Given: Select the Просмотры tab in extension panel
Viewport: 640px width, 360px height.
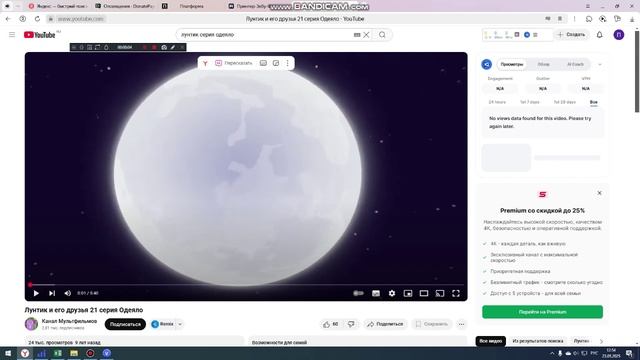Looking at the screenshot, I should 511,64.
